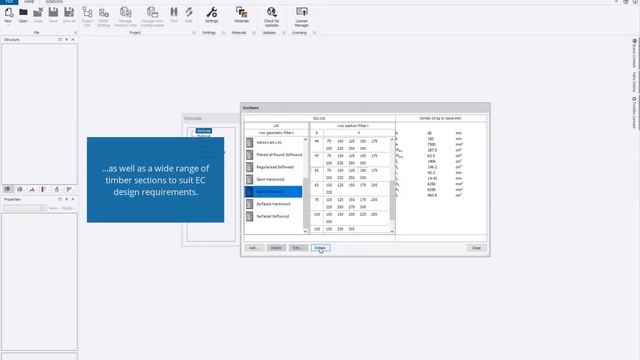640x360 pixels.
Task: Click Apply... in the Properties panel
Action: [x=68, y=208]
